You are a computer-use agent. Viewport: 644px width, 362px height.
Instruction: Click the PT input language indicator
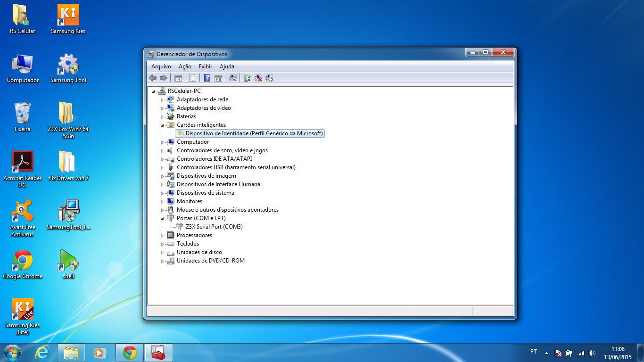[534, 352]
